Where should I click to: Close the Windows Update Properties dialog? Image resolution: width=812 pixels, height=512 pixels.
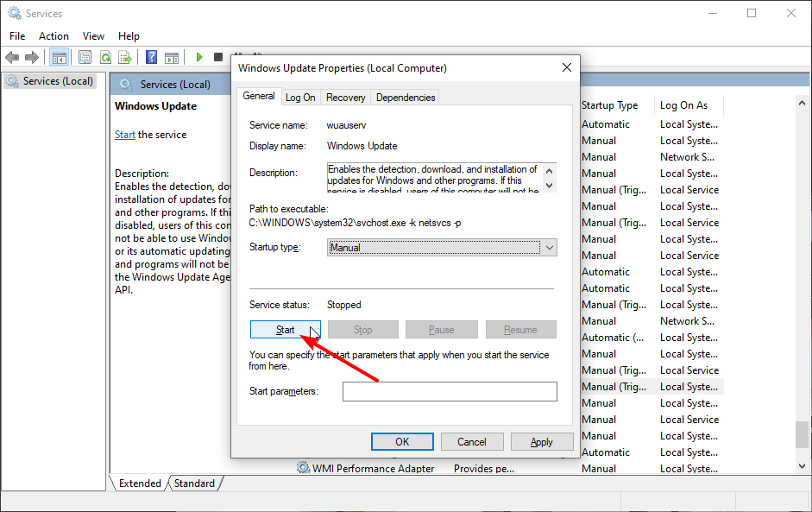point(567,67)
